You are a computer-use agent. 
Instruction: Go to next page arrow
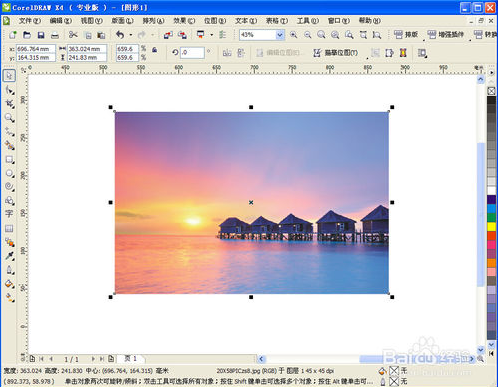93,359
